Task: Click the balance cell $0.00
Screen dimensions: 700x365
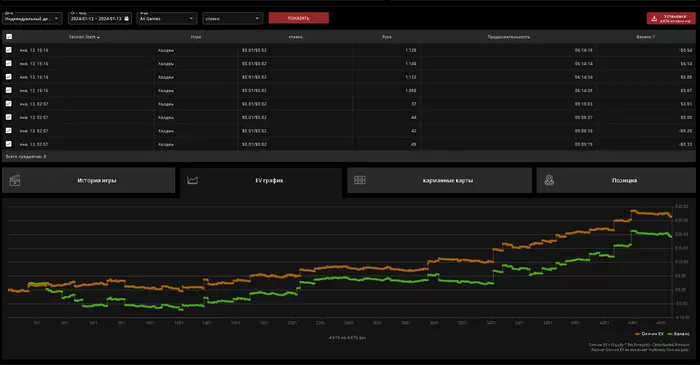Action: click(686, 117)
